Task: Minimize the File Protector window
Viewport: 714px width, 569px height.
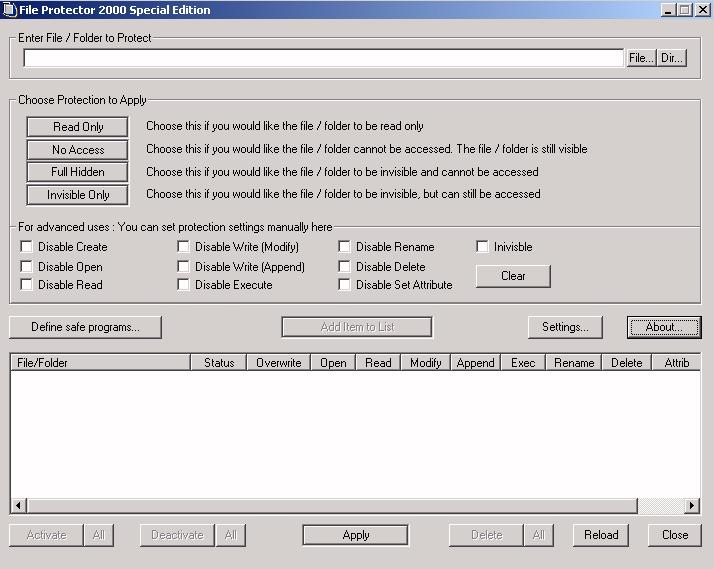Action: click(668, 10)
